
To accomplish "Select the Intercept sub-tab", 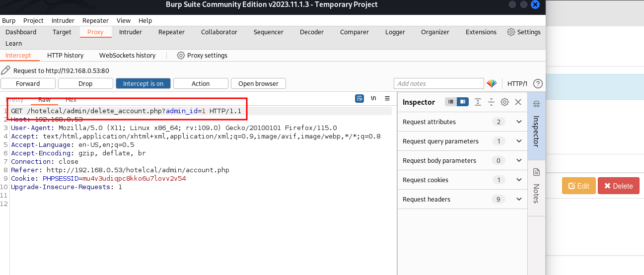I will [18, 55].
